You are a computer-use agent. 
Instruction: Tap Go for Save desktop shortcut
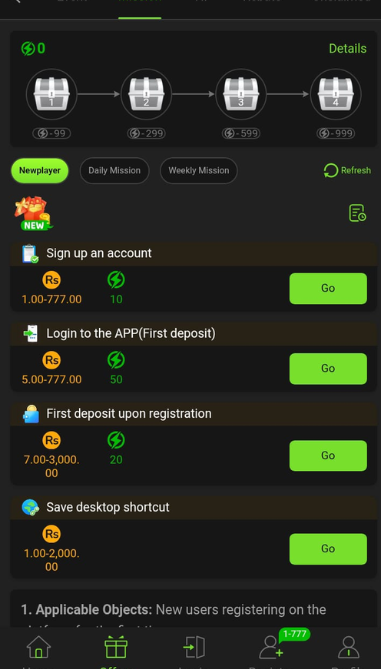click(x=328, y=549)
